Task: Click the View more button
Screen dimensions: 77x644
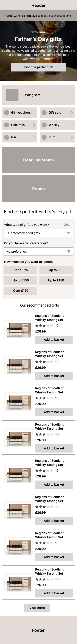Action: coord(37,608)
